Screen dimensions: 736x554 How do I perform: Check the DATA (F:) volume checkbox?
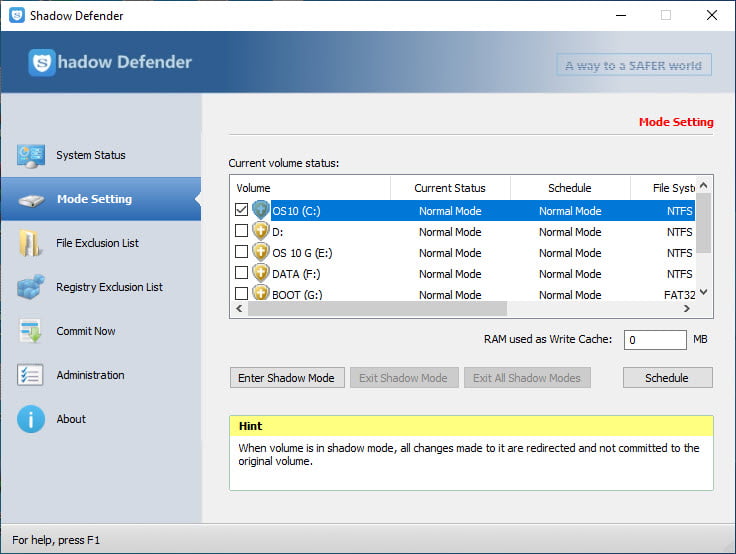point(241,272)
